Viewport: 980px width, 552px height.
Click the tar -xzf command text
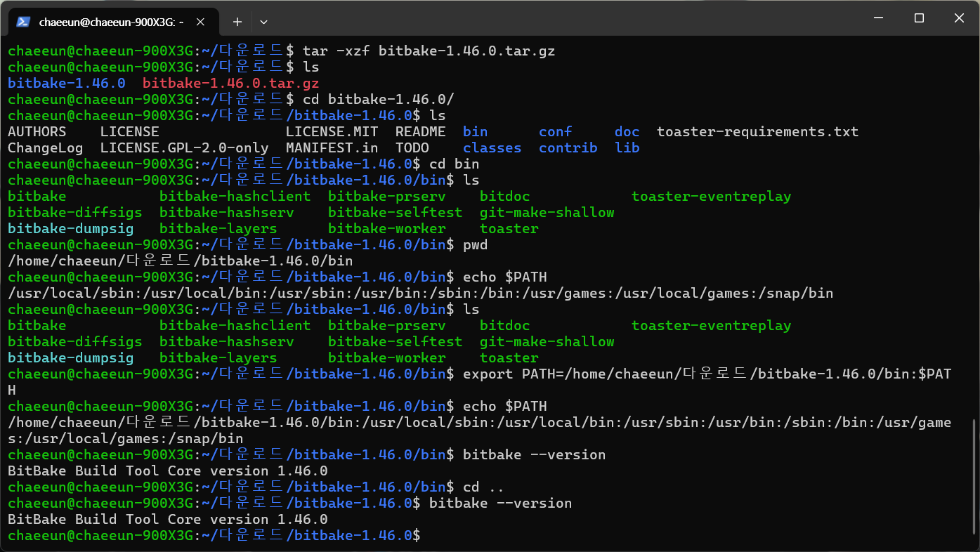coord(429,51)
